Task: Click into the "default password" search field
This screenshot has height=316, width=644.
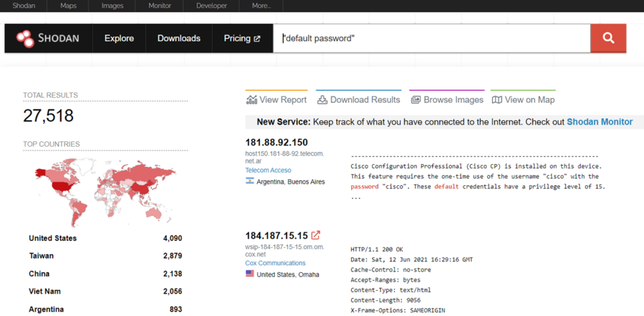Action: (431, 38)
